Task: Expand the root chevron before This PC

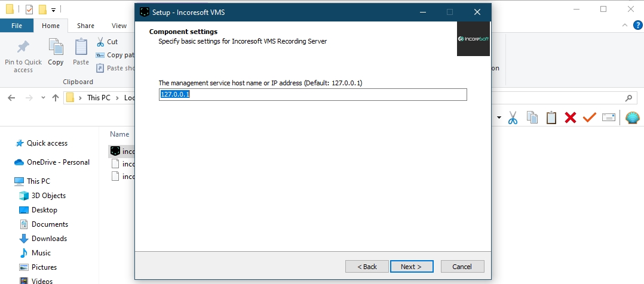Action: [x=81, y=98]
